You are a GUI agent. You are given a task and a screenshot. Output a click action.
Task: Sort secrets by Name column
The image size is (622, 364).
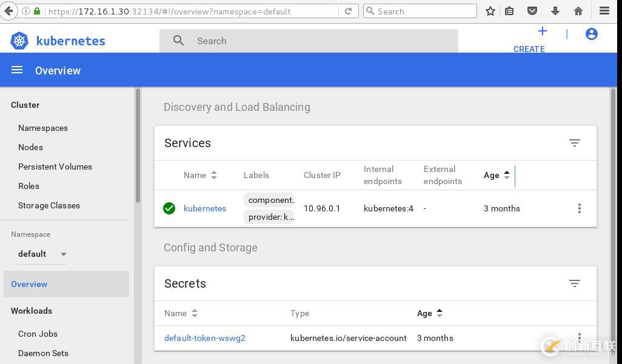coord(180,313)
